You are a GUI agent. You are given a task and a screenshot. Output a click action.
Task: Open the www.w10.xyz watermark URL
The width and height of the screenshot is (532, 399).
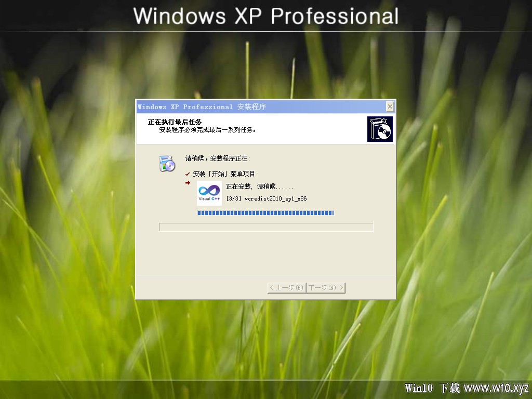[x=496, y=388]
